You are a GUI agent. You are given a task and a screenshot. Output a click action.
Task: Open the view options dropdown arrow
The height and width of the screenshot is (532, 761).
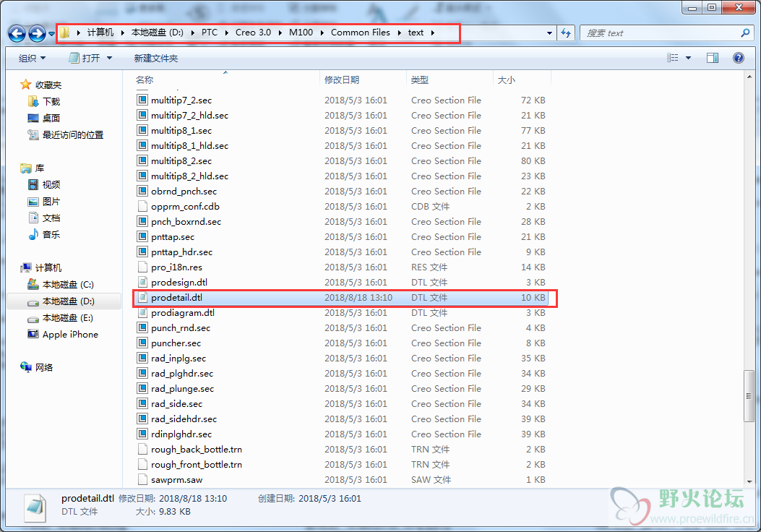(x=688, y=59)
